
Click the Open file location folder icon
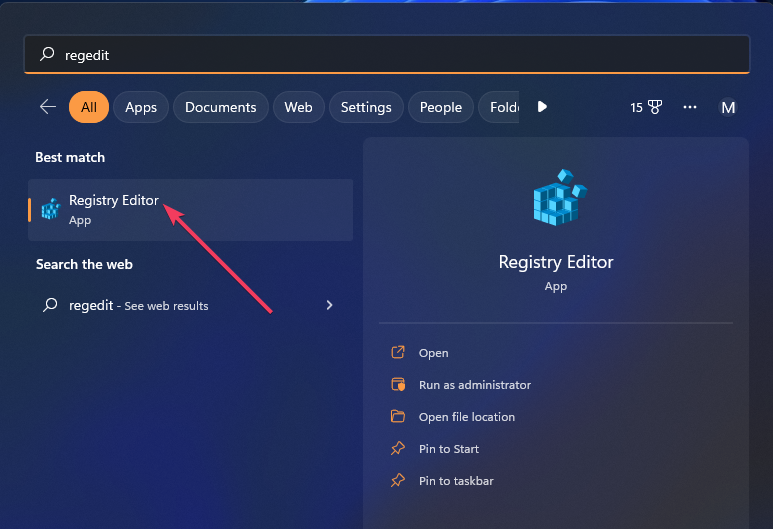point(398,416)
